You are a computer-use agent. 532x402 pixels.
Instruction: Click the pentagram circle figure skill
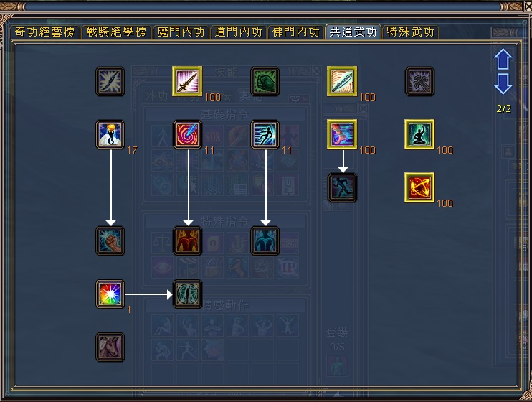(x=188, y=294)
